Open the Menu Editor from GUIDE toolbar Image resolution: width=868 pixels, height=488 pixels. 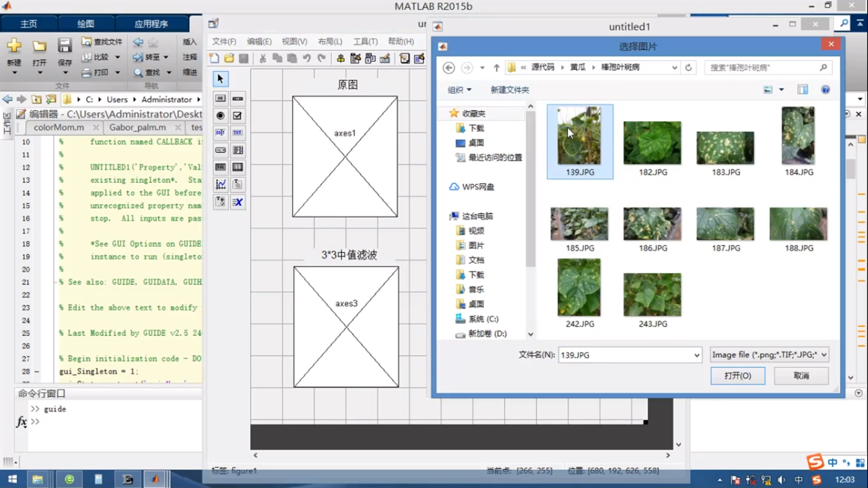pyautogui.click(x=356, y=59)
